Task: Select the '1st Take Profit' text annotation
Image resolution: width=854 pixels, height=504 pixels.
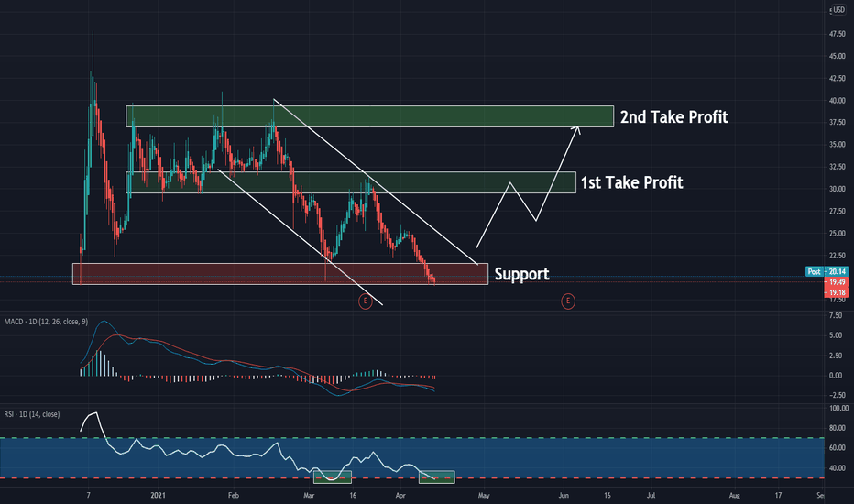Action: tap(631, 182)
